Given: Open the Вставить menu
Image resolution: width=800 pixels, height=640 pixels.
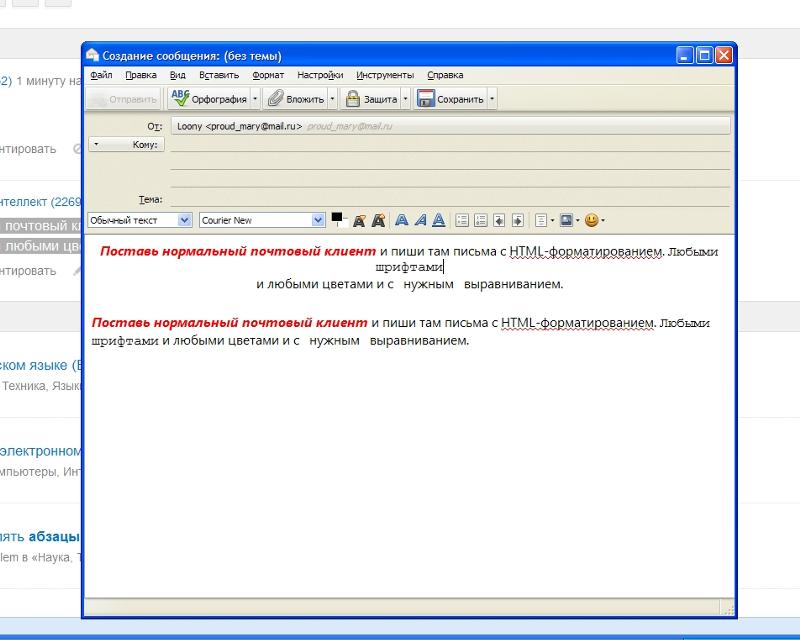Looking at the screenshot, I should pyautogui.click(x=219, y=75).
